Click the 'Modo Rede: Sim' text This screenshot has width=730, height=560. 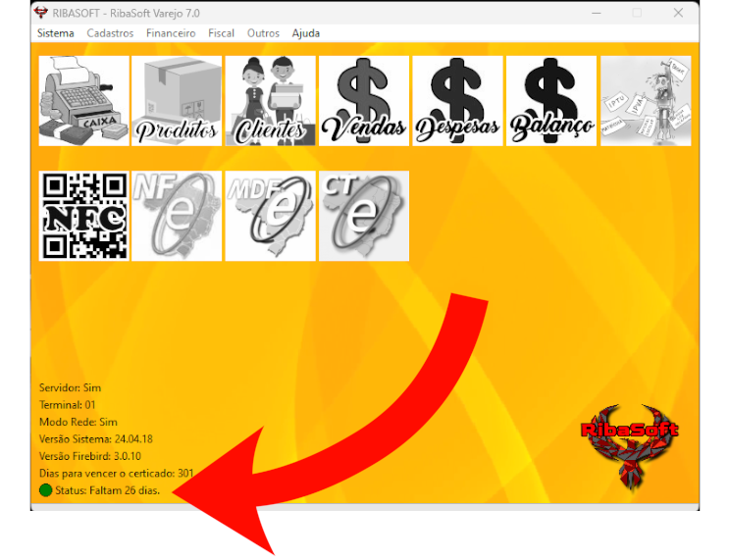point(78,423)
